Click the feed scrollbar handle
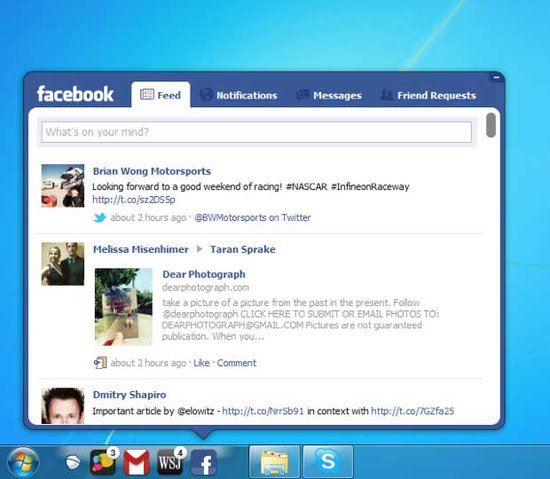 [x=491, y=125]
